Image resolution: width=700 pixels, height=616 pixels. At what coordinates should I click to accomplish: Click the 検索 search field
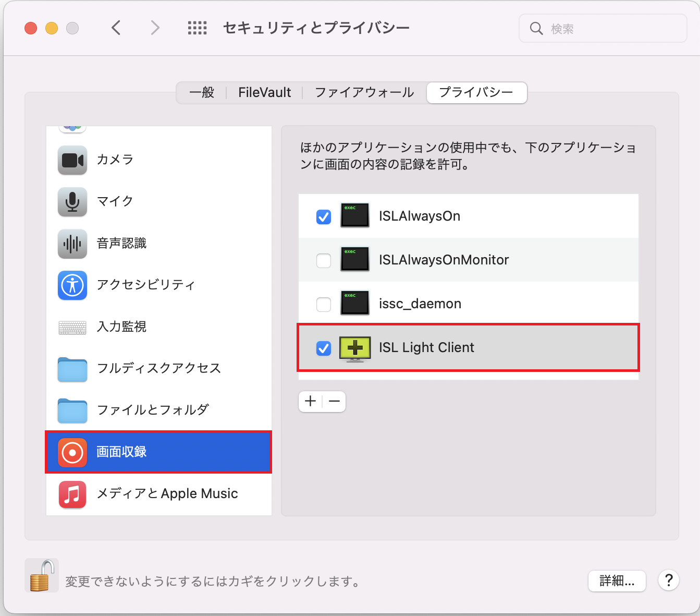603,28
